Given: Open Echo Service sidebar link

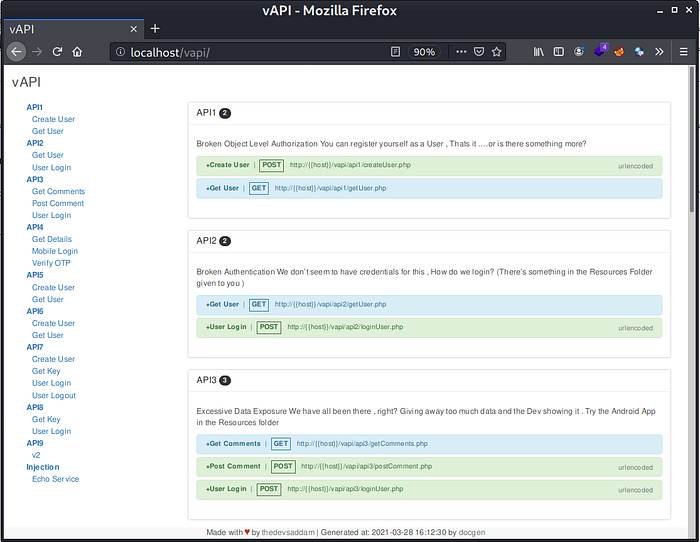Looking at the screenshot, I should pos(55,479).
